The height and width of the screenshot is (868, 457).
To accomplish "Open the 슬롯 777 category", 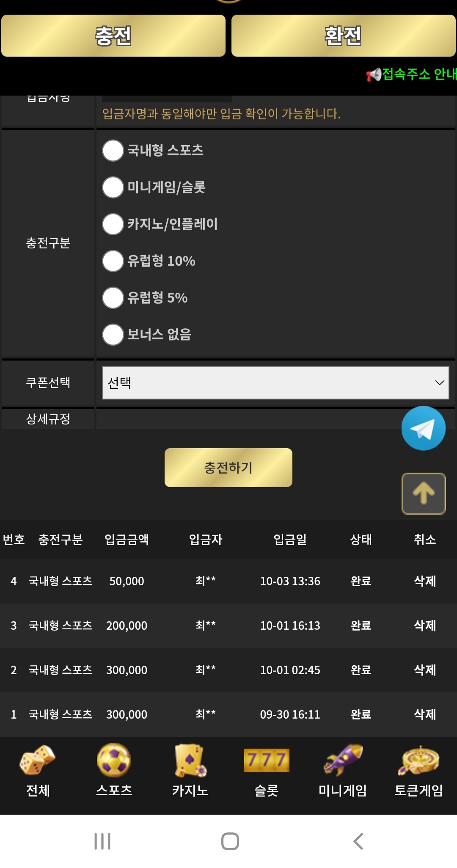I will click(x=266, y=771).
